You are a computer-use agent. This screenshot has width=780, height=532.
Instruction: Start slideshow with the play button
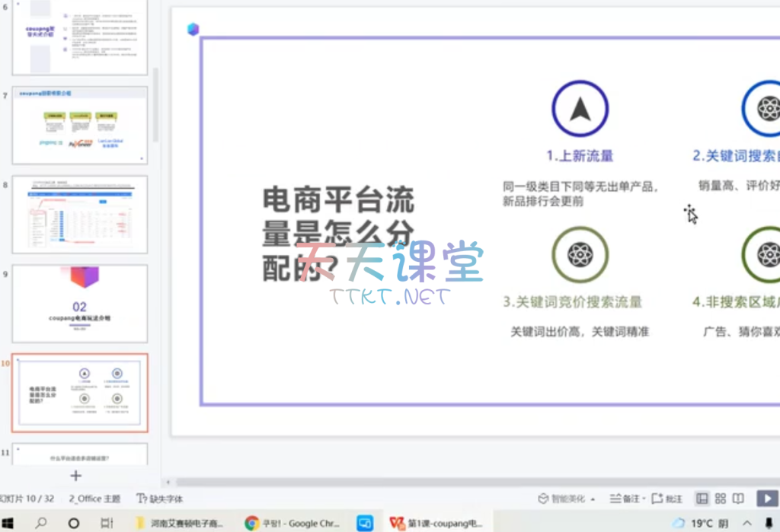766,499
